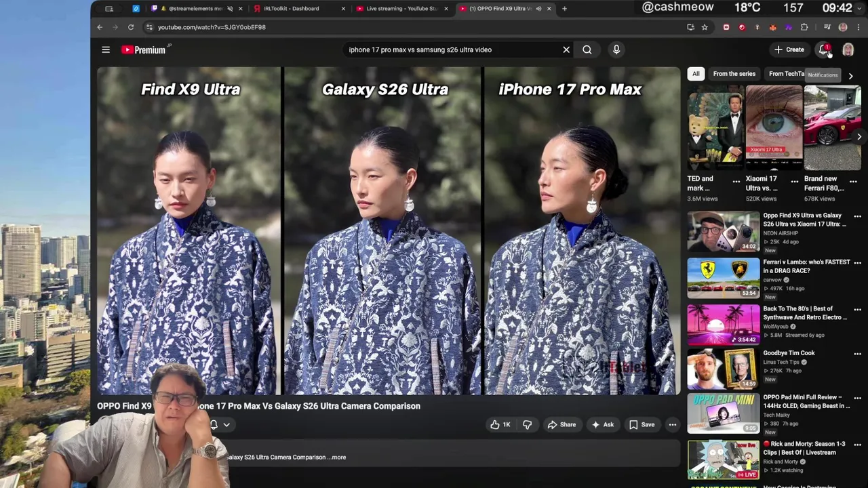Advance the Shorts shelf with next arrow
The width and height of the screenshot is (868, 488).
pyautogui.click(x=859, y=137)
